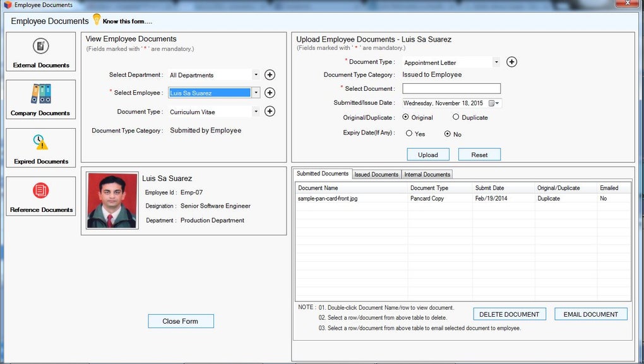Expand the All Departments dropdown
644x364 pixels.
tap(256, 74)
